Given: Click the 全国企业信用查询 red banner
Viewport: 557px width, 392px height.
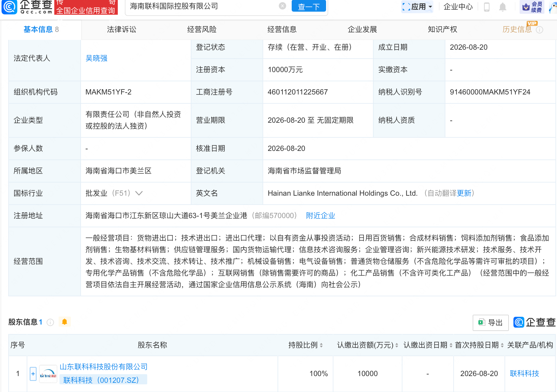Looking at the screenshot, I should 86,7.
